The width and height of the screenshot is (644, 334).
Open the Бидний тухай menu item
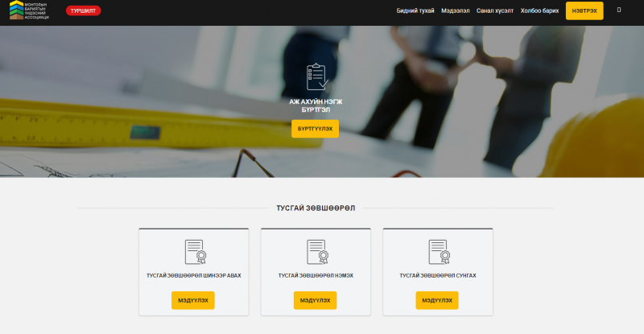click(x=415, y=11)
